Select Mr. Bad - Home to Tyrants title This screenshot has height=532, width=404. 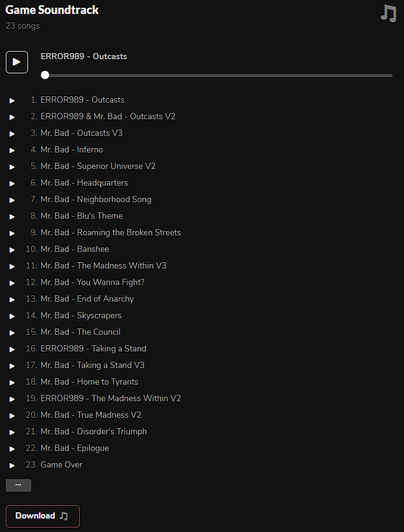(x=89, y=381)
